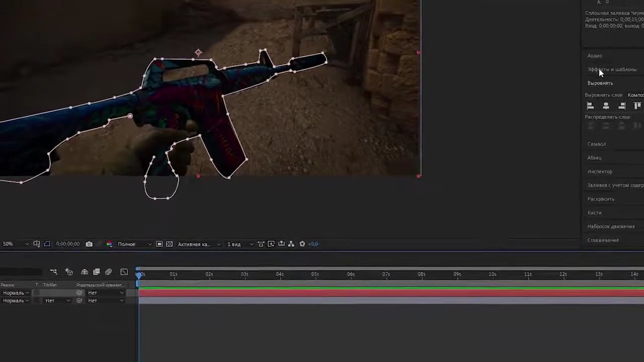Toggle mask and shape path visibility icon
This screenshot has width=644, height=362.
coord(47,244)
